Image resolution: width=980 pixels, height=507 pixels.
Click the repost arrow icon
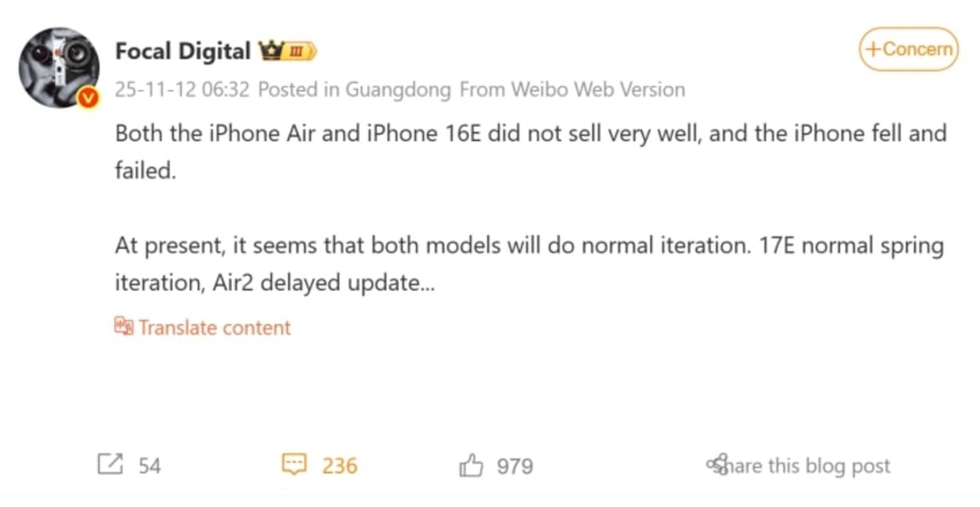click(x=111, y=465)
